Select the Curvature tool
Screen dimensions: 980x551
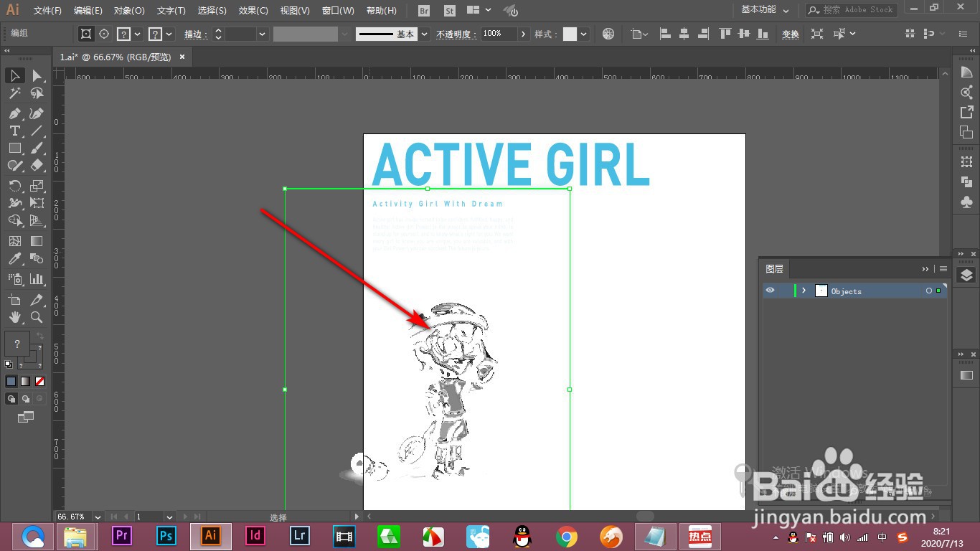coord(37,113)
